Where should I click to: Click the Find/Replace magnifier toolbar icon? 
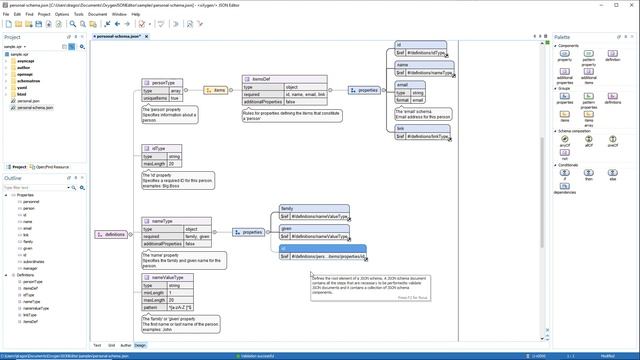(73, 24)
